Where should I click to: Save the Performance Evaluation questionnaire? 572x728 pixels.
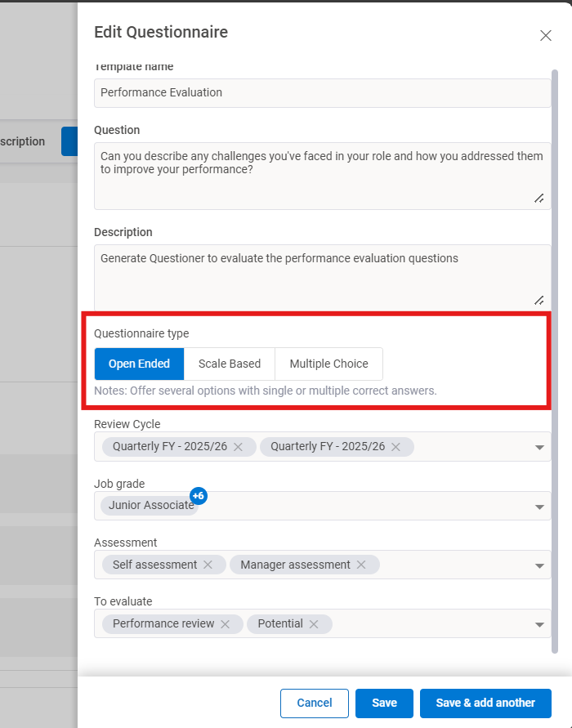coord(384,703)
